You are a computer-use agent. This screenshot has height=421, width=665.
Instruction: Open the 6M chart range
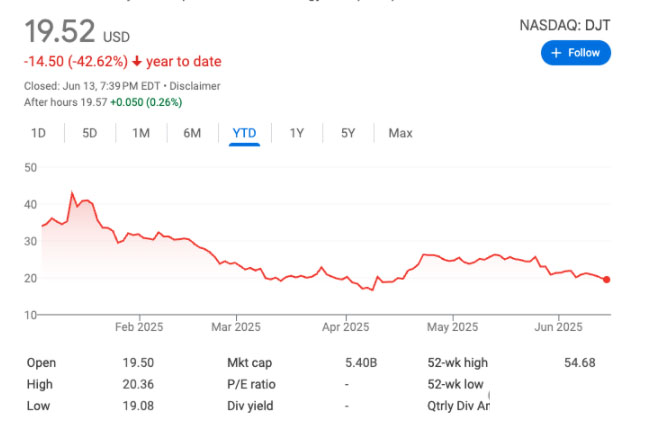point(192,133)
